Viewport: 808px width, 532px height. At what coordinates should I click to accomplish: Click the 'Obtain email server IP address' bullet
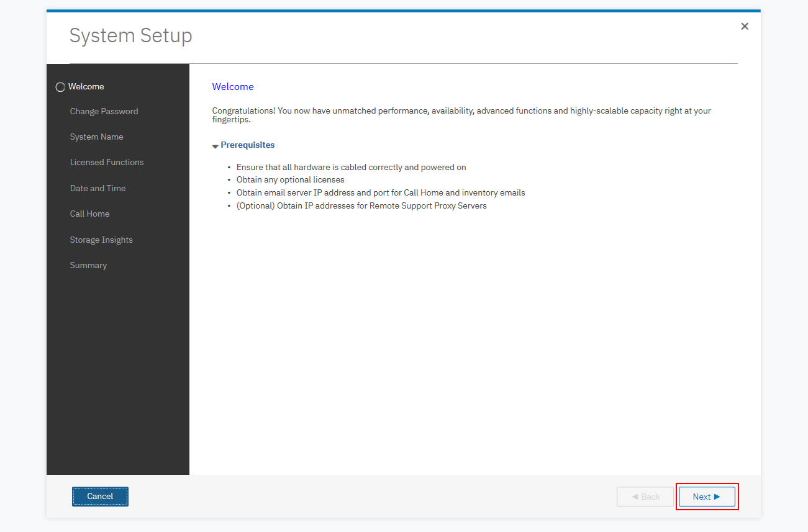381,192
